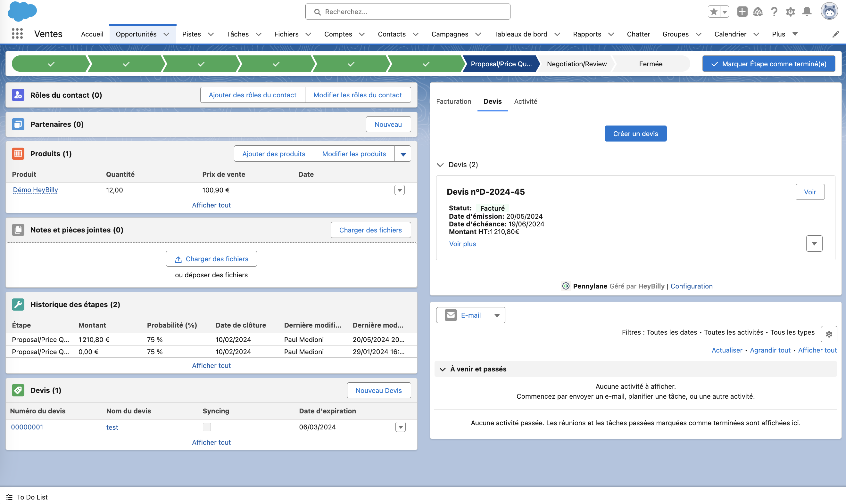Open the Comptes navigation tab

338,34
